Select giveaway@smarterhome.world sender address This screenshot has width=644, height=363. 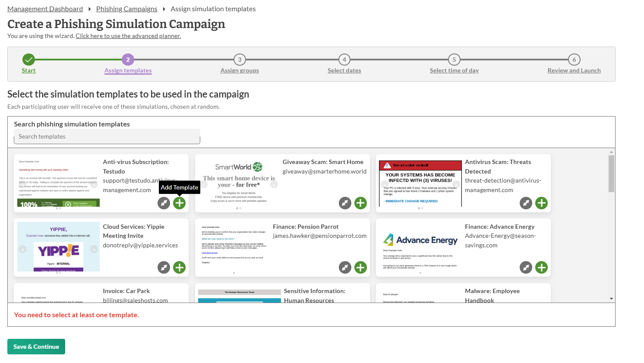(x=325, y=171)
